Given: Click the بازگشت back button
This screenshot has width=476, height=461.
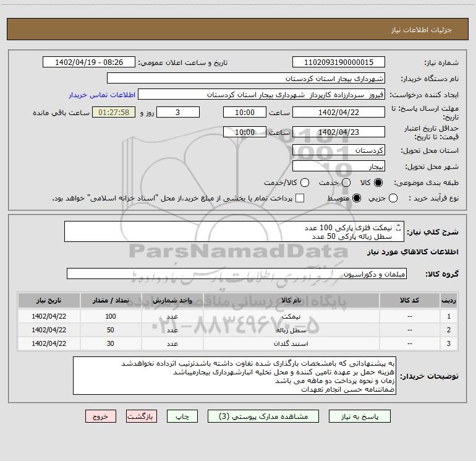Looking at the screenshot, I should [x=142, y=416].
